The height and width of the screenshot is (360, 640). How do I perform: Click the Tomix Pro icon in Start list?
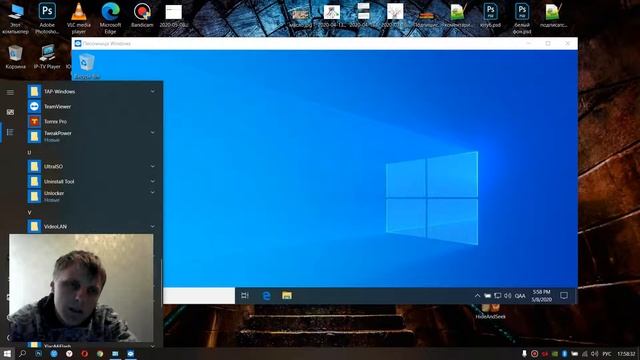tap(34, 121)
